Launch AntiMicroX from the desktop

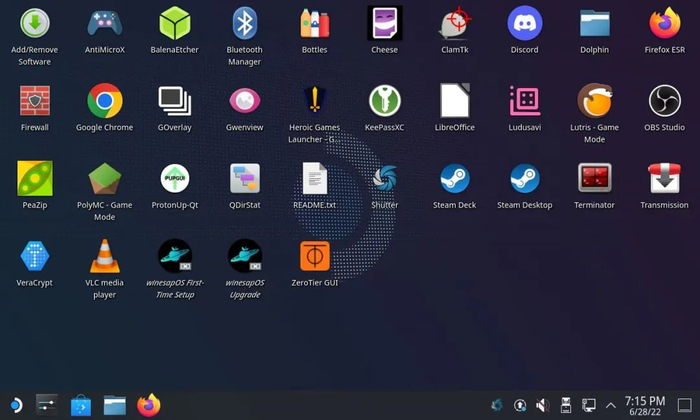pos(104,23)
